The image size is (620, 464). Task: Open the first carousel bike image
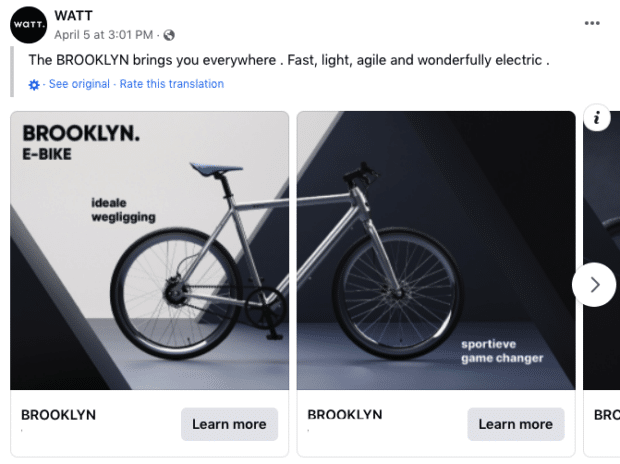click(x=150, y=250)
